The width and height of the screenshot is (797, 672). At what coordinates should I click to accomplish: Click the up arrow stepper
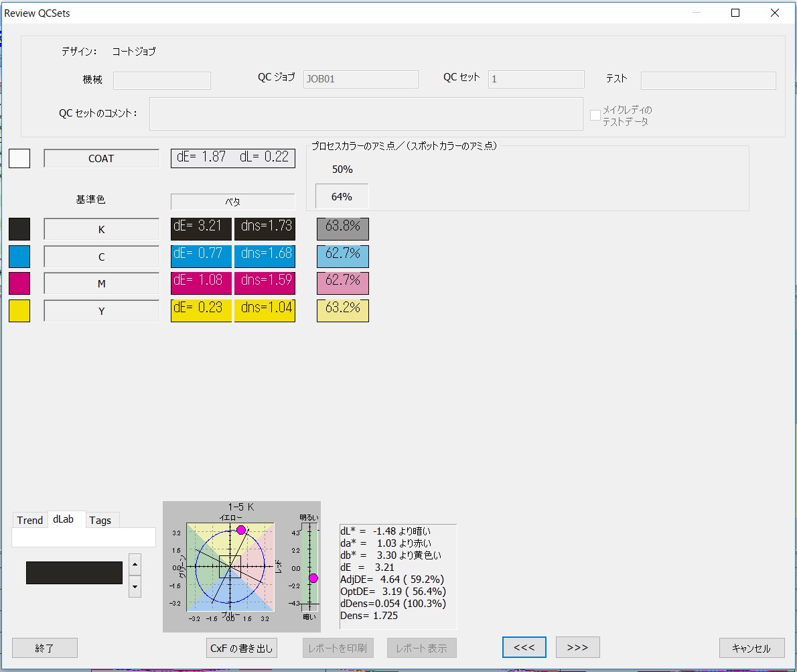click(135, 565)
